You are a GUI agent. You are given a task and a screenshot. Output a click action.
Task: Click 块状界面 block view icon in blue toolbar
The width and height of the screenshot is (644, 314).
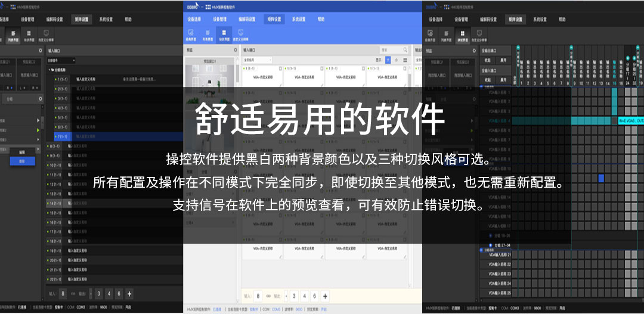[224, 35]
